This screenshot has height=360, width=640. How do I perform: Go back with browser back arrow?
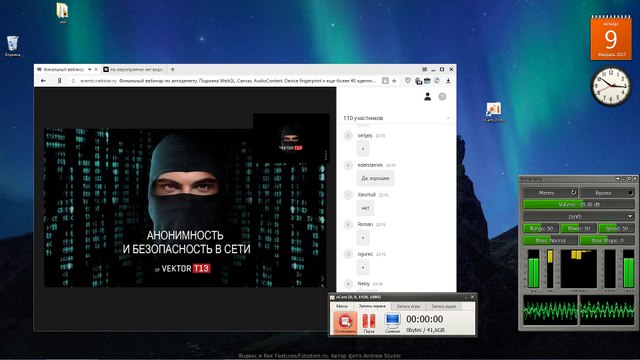(x=43, y=81)
